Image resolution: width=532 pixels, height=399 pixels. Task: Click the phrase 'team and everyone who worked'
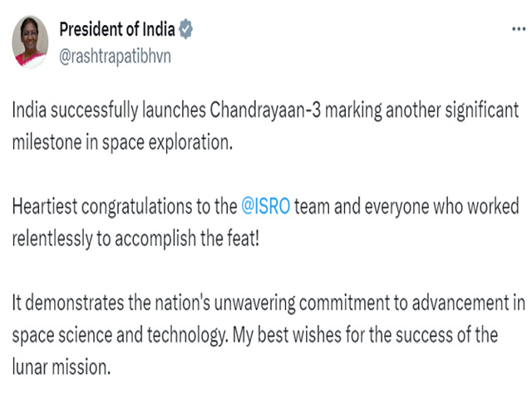pyautogui.click(x=406, y=207)
